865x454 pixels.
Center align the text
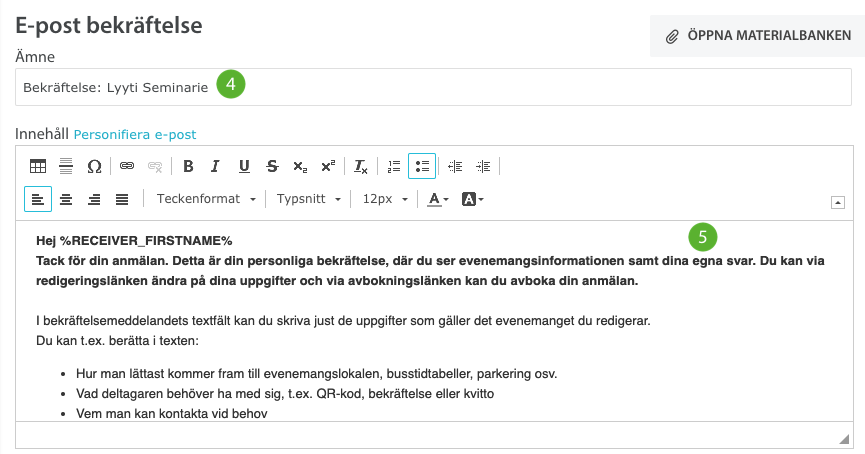(66, 199)
